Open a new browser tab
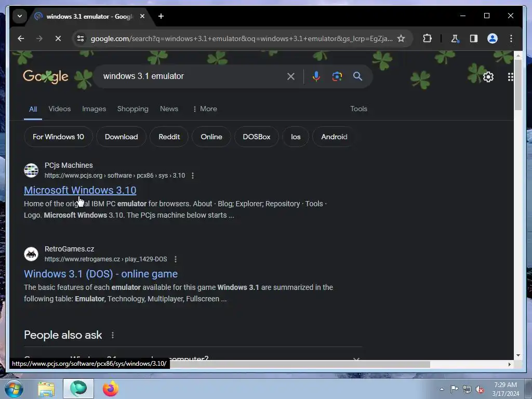 tap(161, 16)
